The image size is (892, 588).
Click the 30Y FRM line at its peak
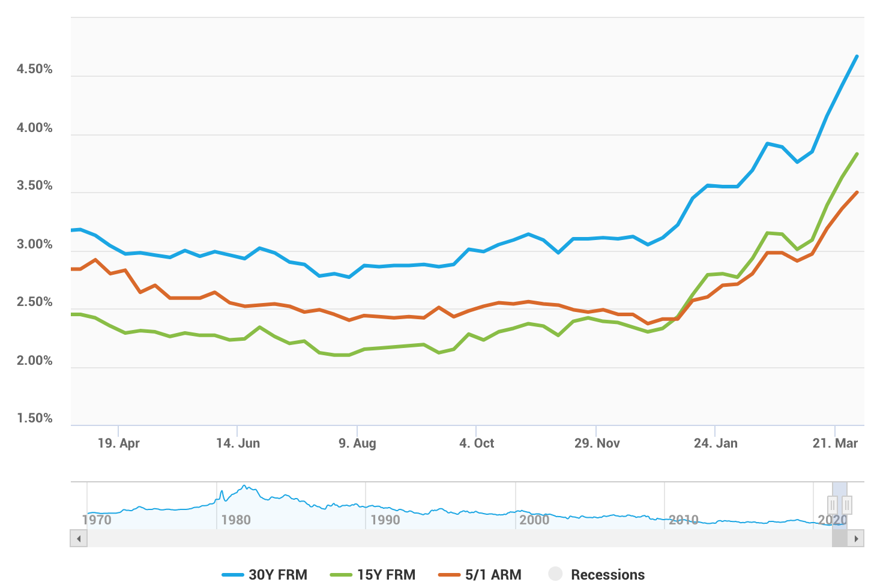[857, 57]
